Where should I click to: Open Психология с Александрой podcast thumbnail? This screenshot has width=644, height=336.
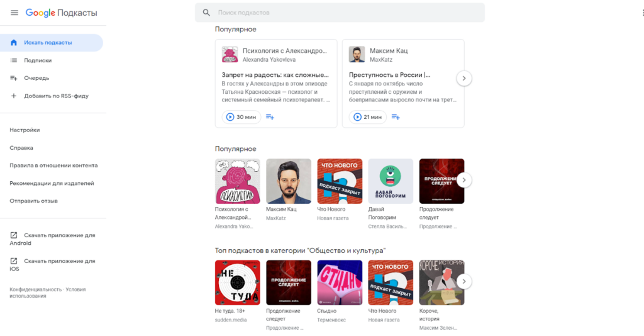coord(237,182)
